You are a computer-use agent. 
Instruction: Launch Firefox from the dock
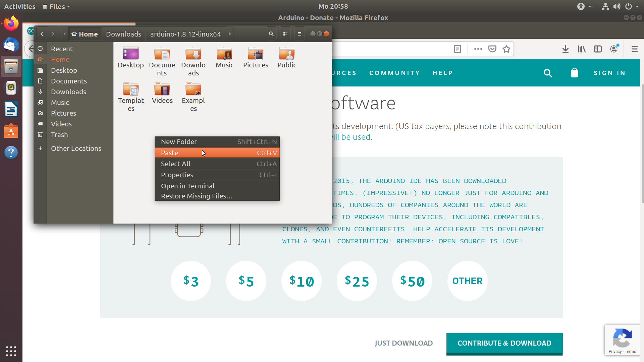[x=11, y=24]
